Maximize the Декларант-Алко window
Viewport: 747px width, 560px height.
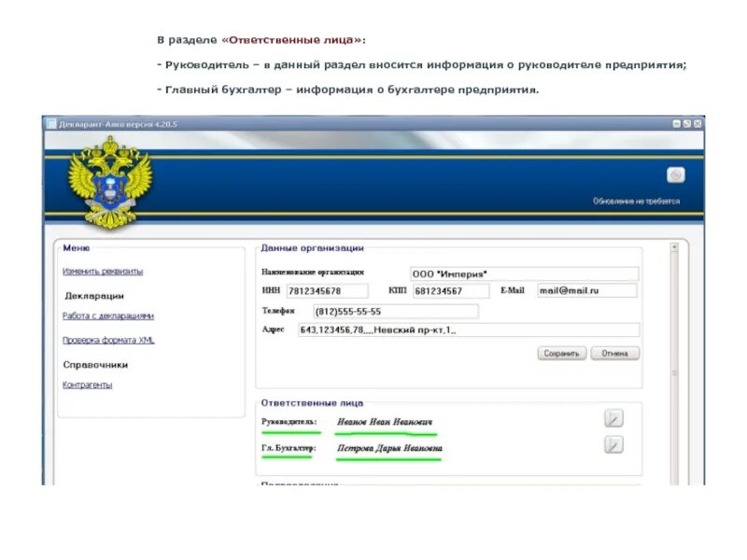click(687, 124)
